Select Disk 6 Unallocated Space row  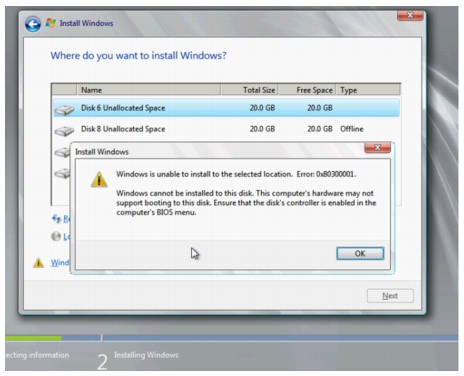point(226,108)
